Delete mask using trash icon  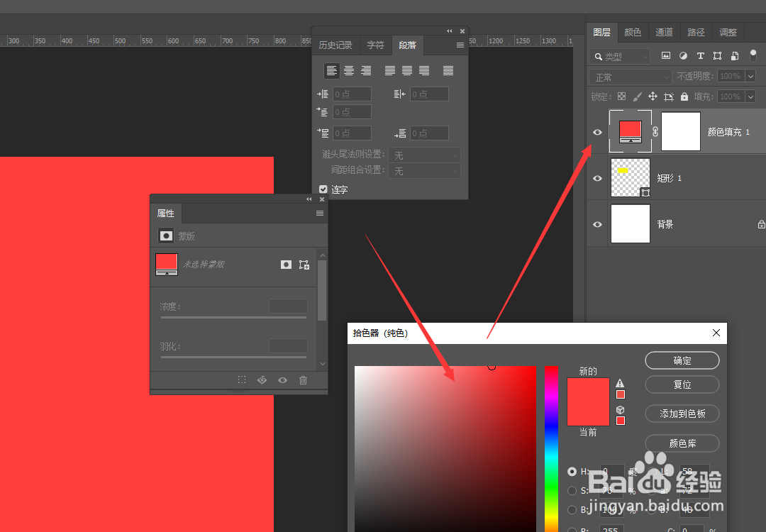click(x=304, y=379)
